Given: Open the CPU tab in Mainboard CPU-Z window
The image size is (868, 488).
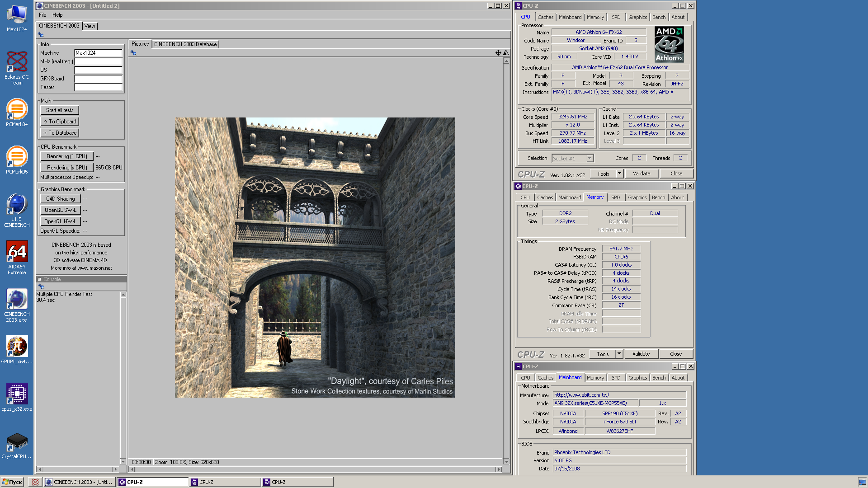Looking at the screenshot, I should 525,378.
